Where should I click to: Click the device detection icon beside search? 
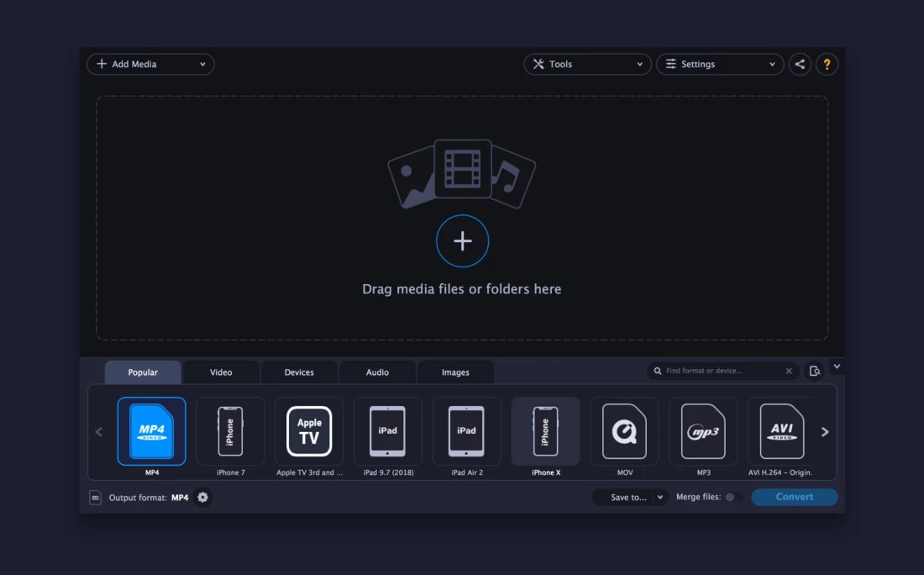(814, 371)
